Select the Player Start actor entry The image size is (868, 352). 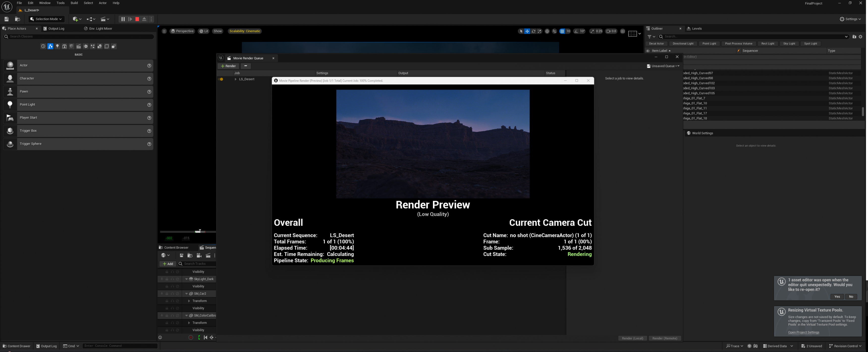click(78, 118)
